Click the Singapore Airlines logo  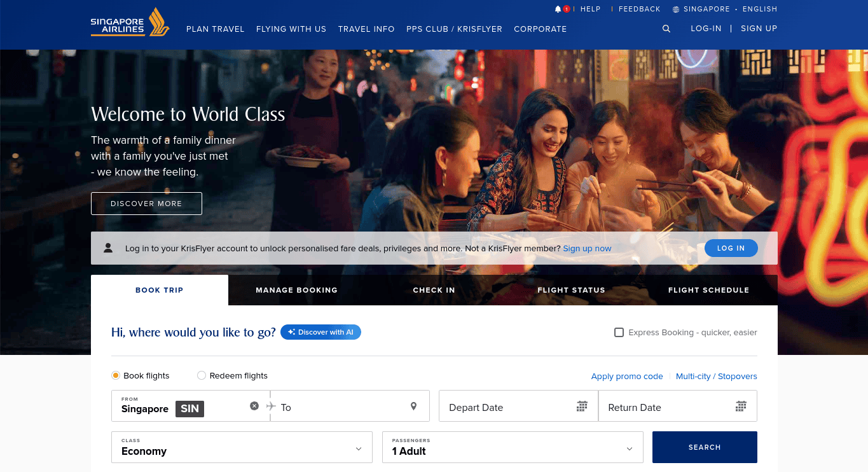click(130, 22)
